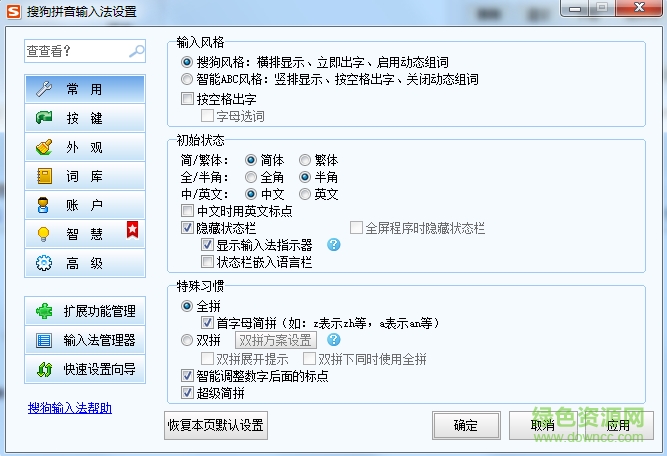The width and height of the screenshot is (667, 456).
Task: Enable the 按空格出字 checkbox
Action: (x=188, y=99)
